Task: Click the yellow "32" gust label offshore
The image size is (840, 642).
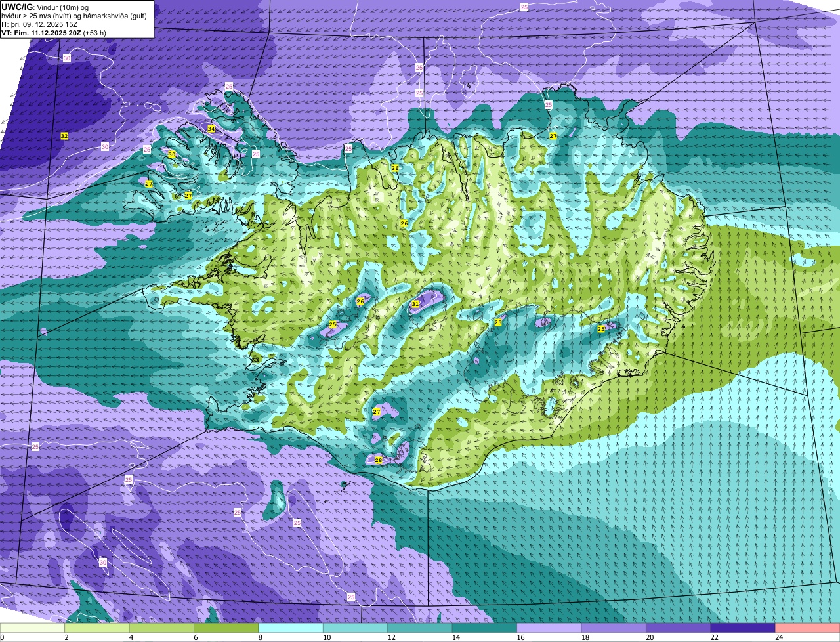Action: [x=64, y=136]
